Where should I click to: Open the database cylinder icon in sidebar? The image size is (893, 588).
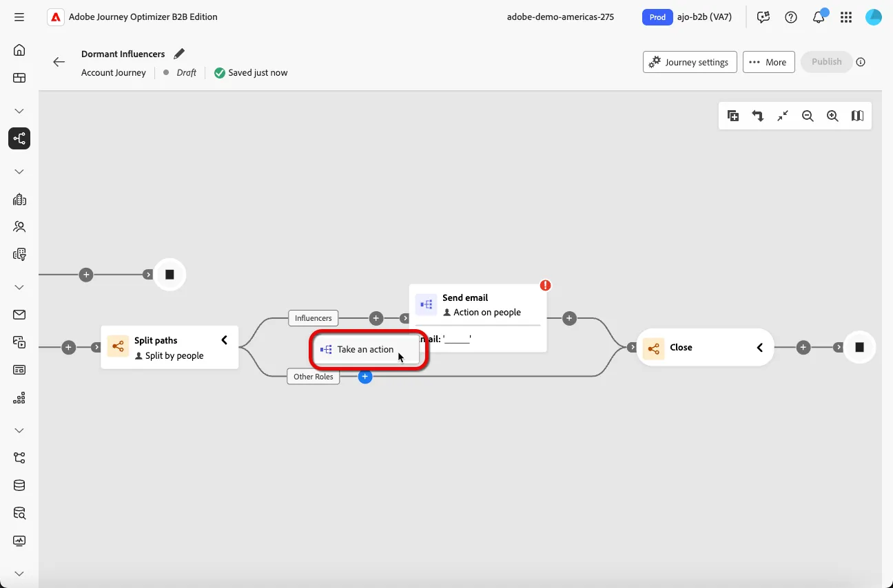tap(19, 485)
